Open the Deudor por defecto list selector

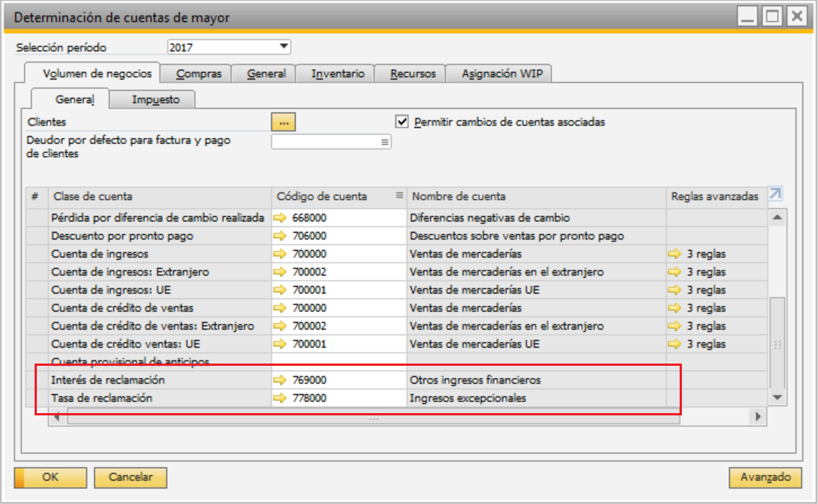click(385, 142)
